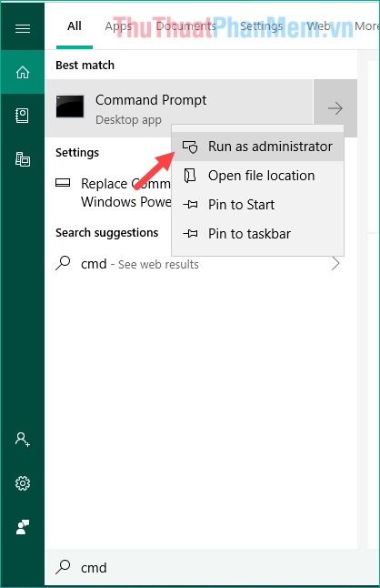The height and width of the screenshot is (588, 380).
Task: Switch to the All tab
Action: pos(75,26)
